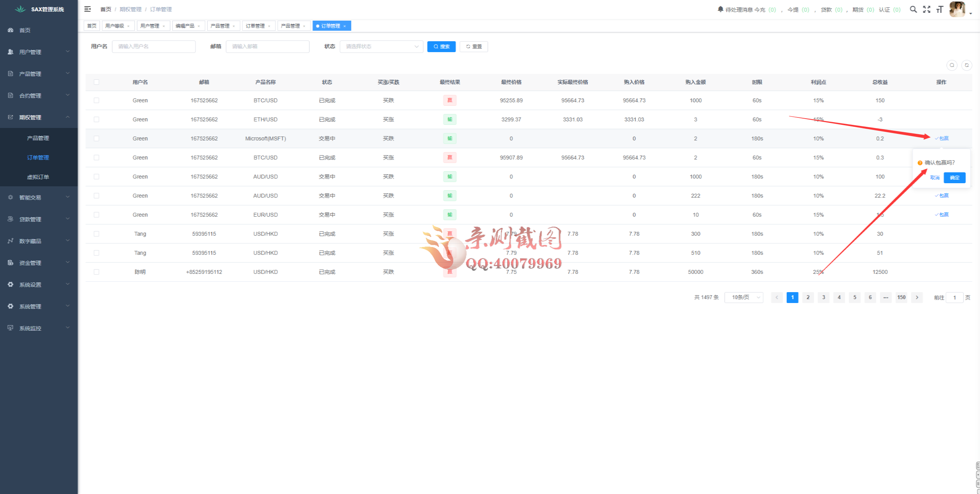
Task: Click the 用户名 input field
Action: click(154, 47)
